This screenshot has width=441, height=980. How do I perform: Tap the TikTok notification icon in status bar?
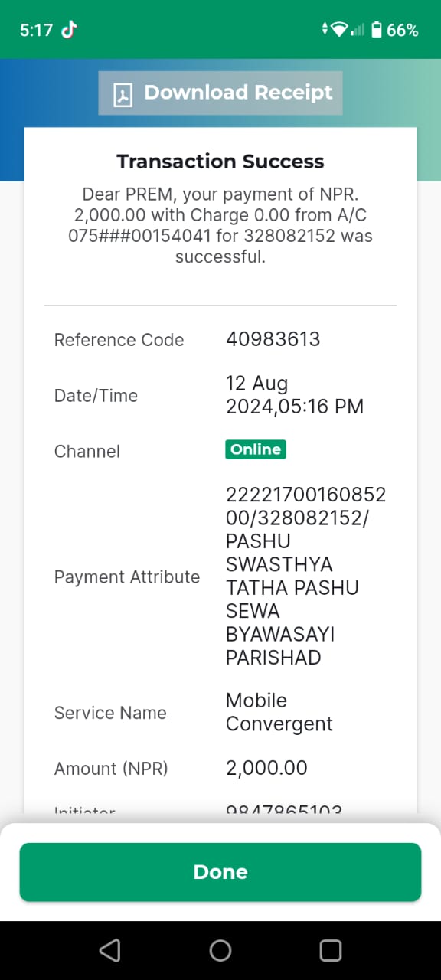click(70, 30)
